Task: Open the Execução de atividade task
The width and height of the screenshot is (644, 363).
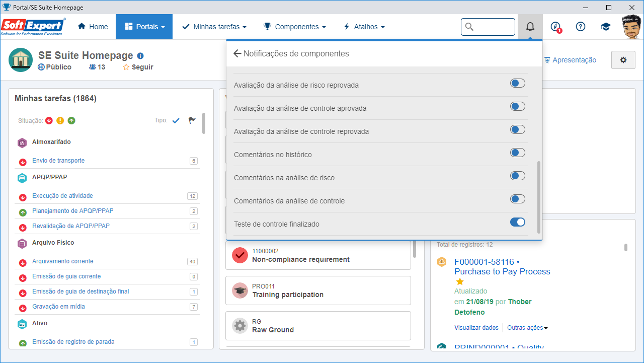Action: point(62,196)
